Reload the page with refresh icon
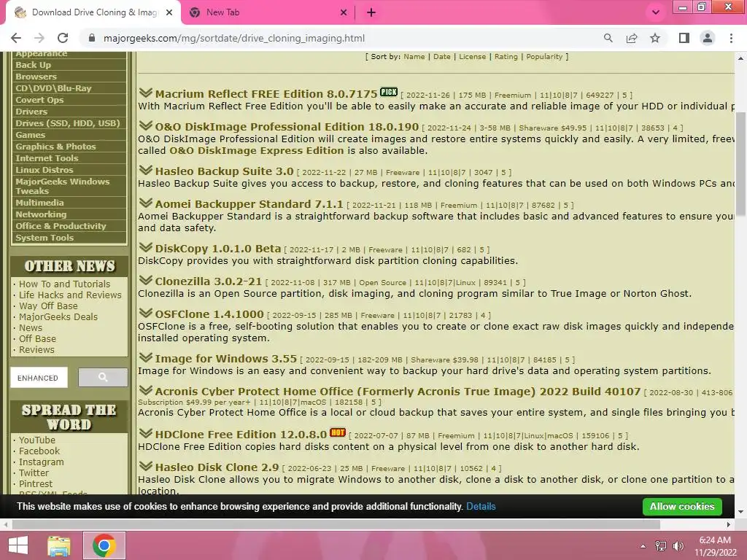This screenshot has width=747, height=560. [63, 38]
